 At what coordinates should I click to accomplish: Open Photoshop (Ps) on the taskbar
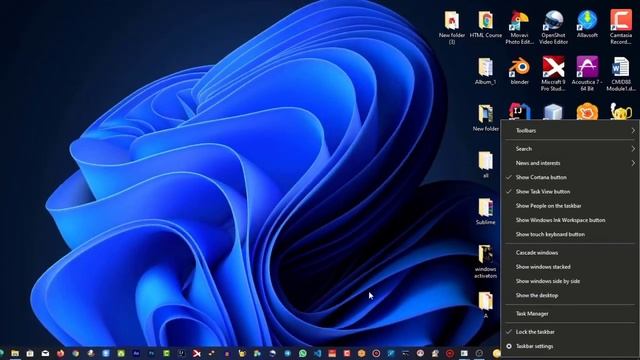pos(151,353)
